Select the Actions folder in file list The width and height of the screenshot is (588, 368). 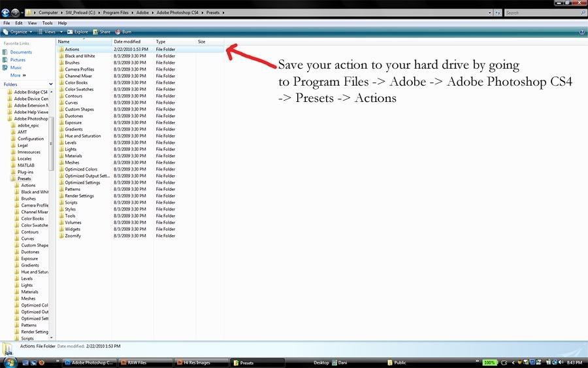coord(72,49)
